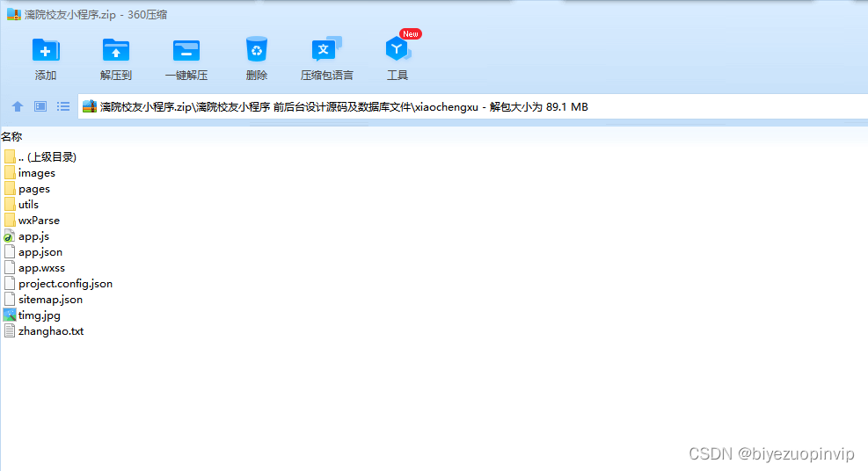Viewport: 868px width, 471px height.
Task: Select the utils folder
Action: [x=21, y=205]
